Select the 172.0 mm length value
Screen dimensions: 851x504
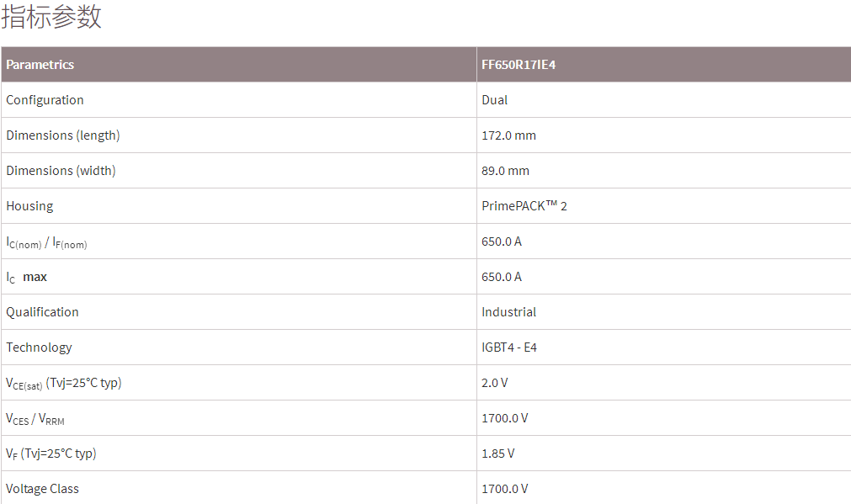tap(508, 135)
